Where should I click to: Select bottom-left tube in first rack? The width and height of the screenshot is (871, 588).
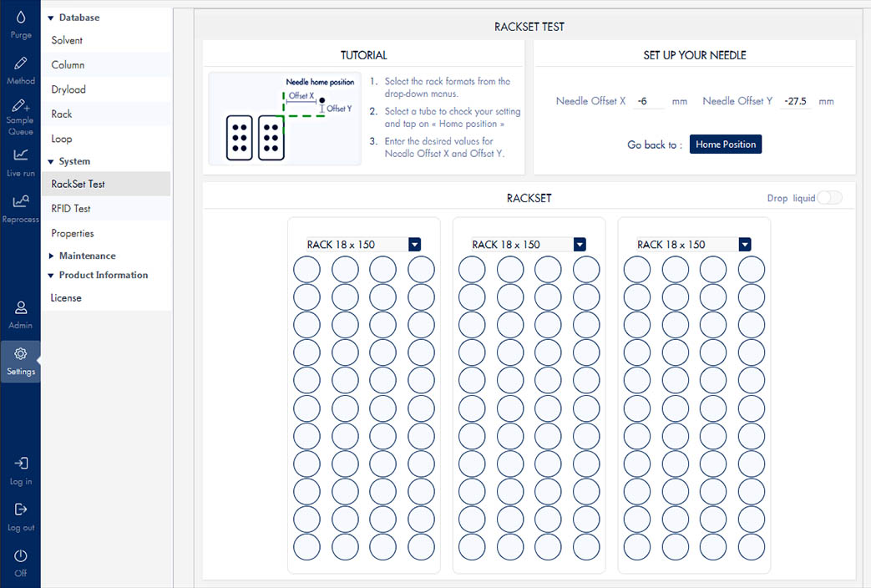(306, 547)
